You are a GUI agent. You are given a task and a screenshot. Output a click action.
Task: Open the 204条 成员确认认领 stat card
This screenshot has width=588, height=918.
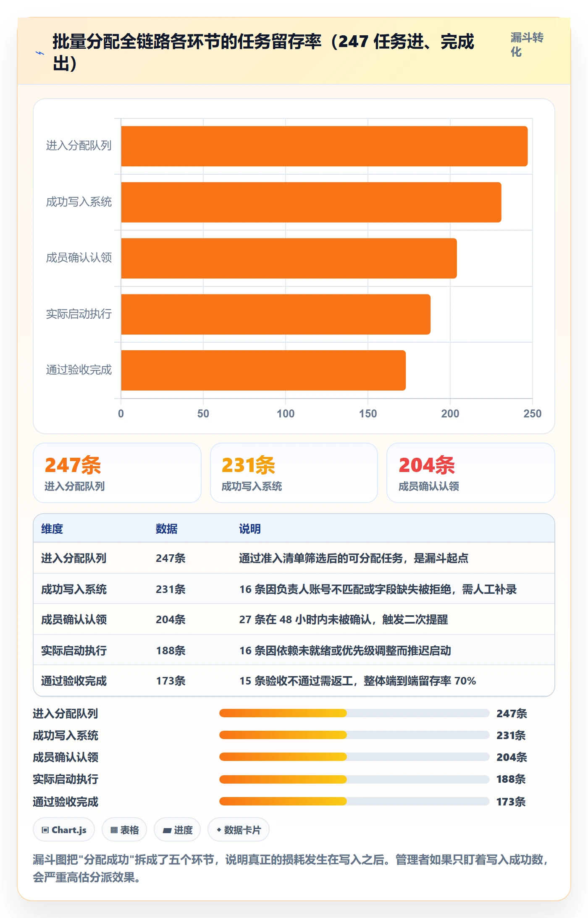[471, 473]
